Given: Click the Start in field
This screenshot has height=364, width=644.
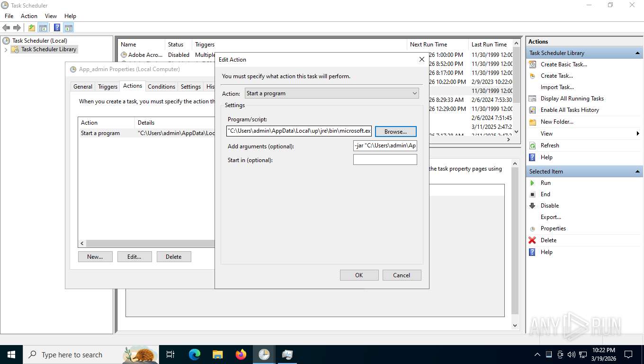Looking at the screenshot, I should [385, 160].
